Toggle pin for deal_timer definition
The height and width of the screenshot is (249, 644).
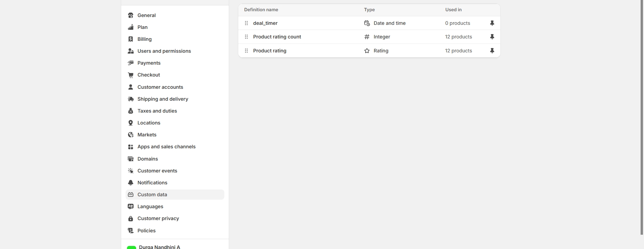[x=492, y=23]
